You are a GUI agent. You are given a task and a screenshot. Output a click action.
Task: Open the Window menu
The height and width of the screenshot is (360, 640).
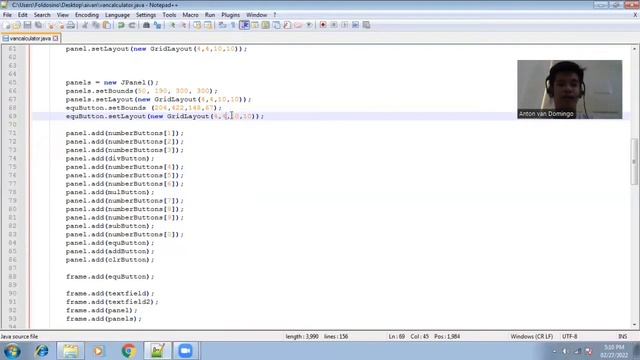tap(256, 15)
